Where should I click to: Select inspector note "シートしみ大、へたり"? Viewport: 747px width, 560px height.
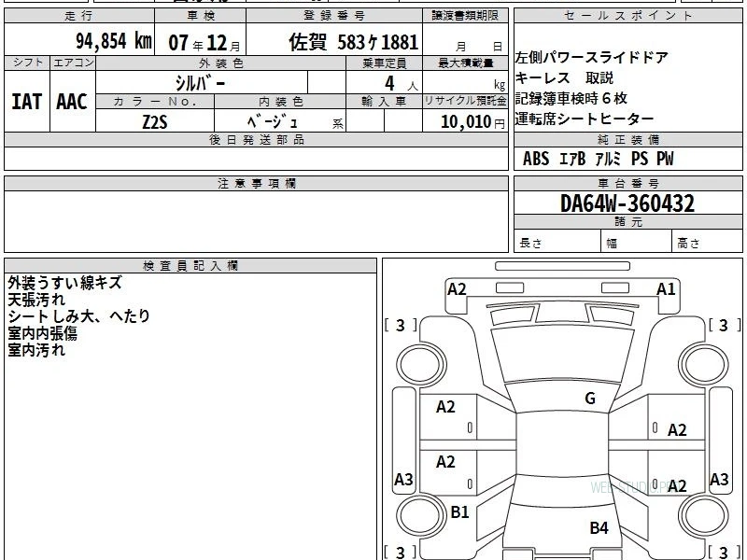coord(78,316)
